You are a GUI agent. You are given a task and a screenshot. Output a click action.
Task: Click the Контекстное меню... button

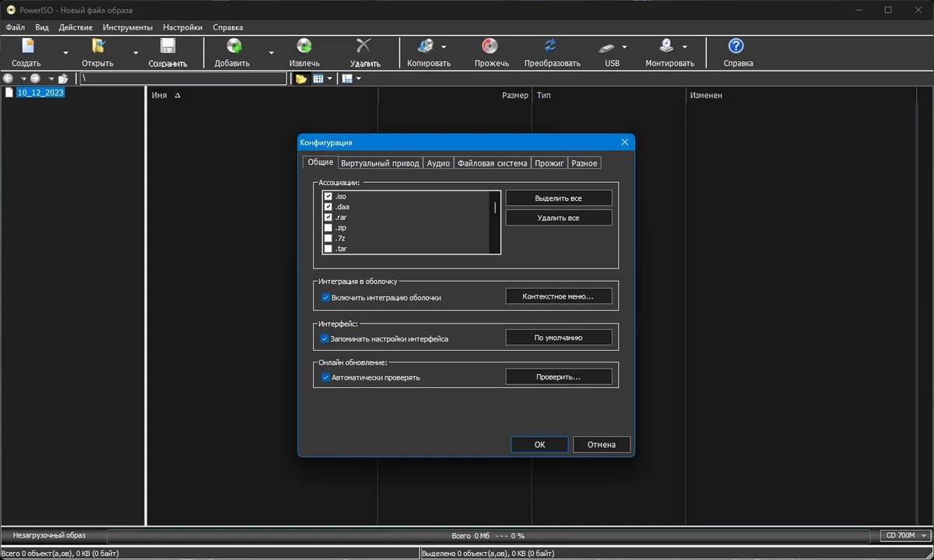(x=559, y=296)
